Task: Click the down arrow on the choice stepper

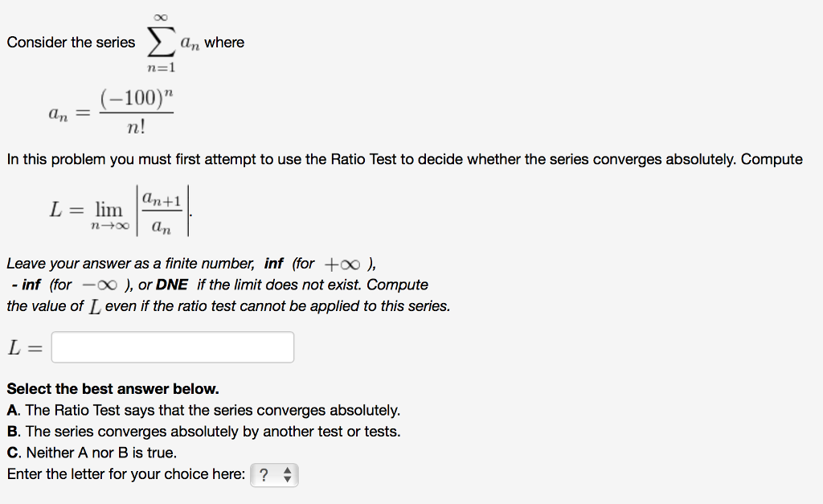Action: (x=286, y=479)
